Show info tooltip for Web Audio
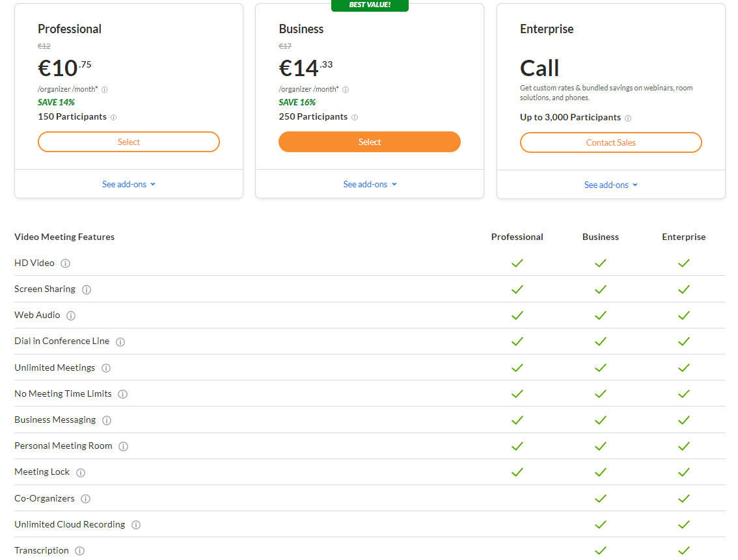Image resolution: width=738 pixels, height=560 pixels. (x=70, y=315)
